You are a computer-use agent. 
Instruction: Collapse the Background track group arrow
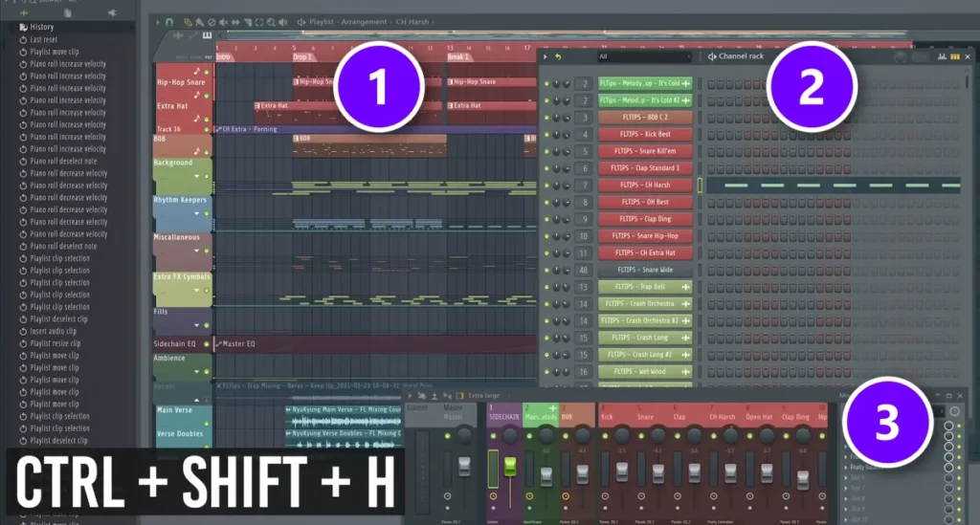click(197, 176)
